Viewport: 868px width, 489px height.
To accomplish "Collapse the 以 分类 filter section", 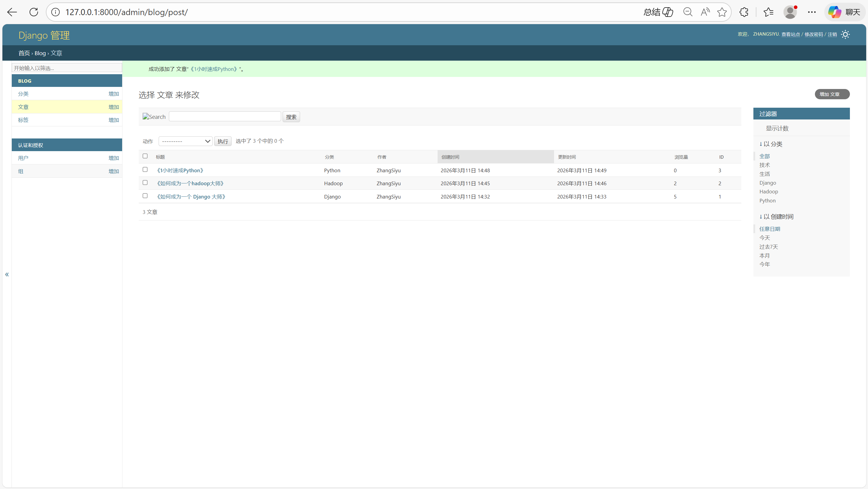I will point(771,144).
